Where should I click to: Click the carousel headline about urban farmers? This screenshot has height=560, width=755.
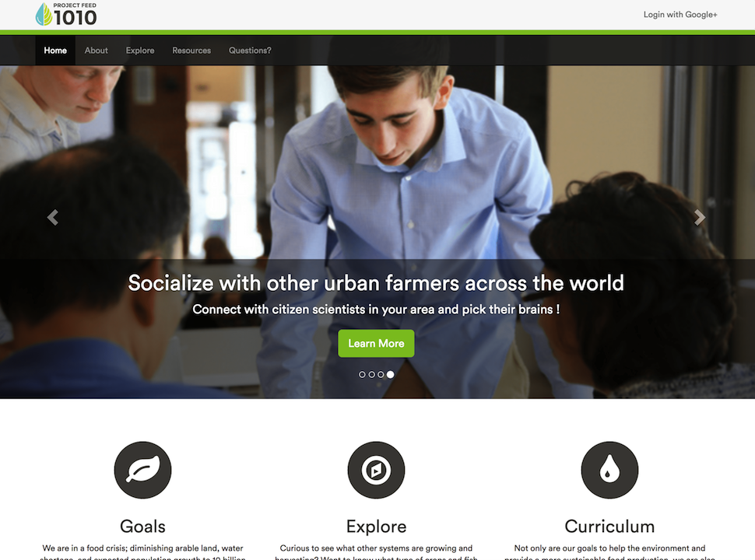coord(376,283)
